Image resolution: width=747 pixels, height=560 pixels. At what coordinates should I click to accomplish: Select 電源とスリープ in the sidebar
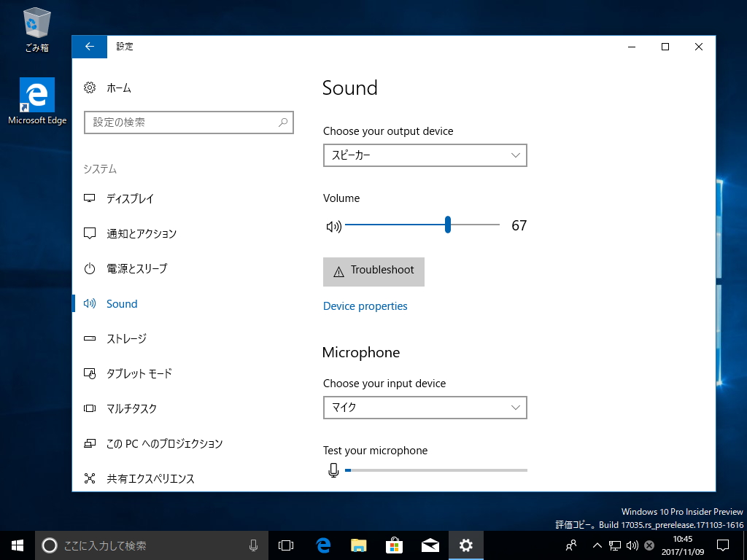[136, 268]
